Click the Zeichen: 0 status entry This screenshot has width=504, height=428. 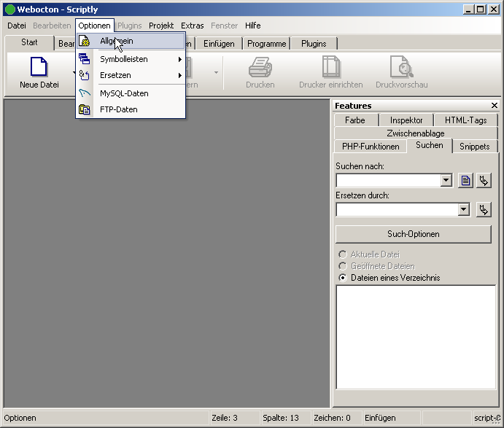tap(336, 418)
